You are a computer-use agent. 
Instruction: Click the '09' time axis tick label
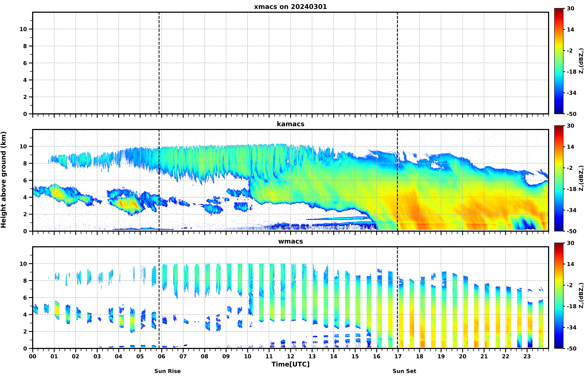coord(226,356)
